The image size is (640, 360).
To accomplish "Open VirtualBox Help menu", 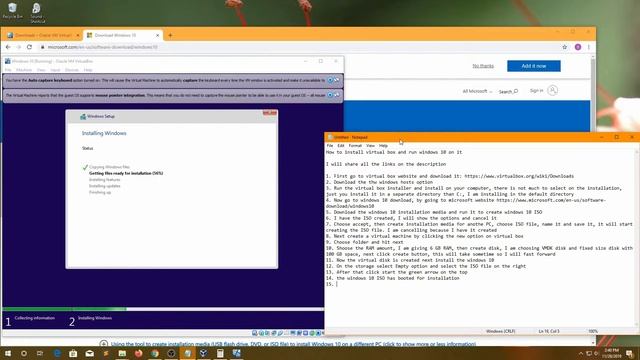I will [88, 70].
